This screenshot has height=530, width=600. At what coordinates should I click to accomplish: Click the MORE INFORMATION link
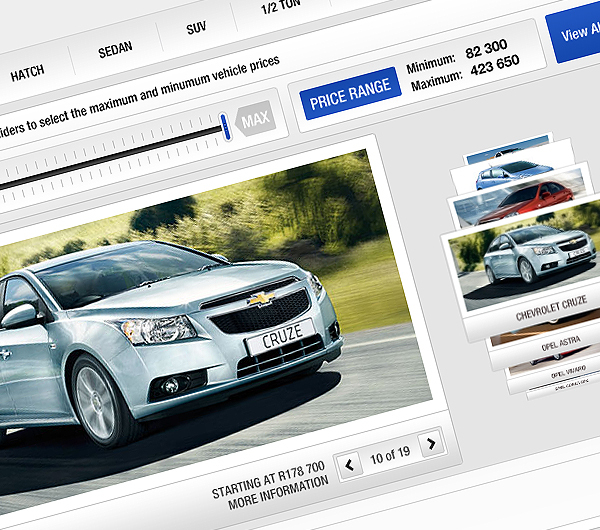click(278, 493)
